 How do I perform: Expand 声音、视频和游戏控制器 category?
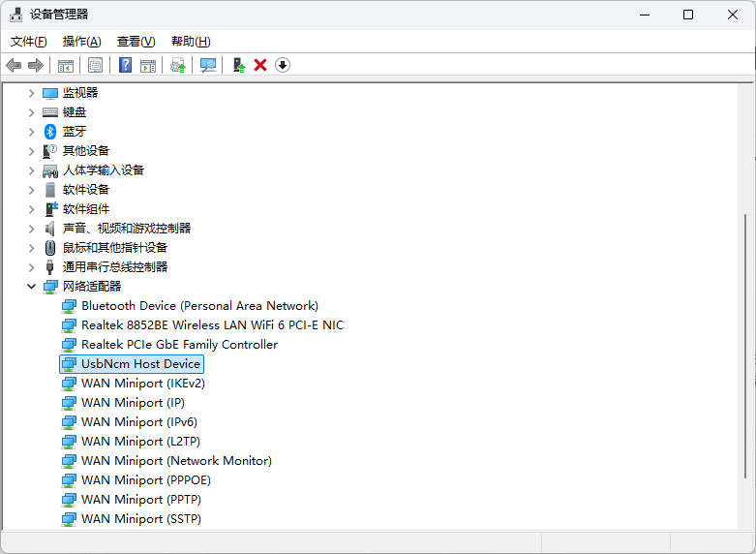pyautogui.click(x=31, y=229)
